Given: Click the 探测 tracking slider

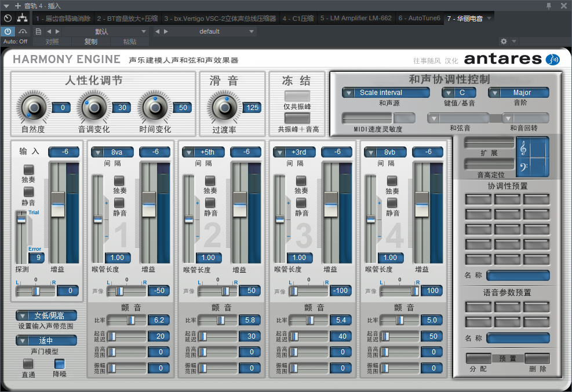Looking at the screenshot, I should 21,237.
